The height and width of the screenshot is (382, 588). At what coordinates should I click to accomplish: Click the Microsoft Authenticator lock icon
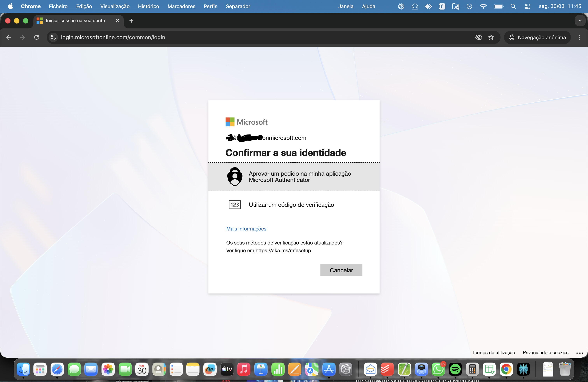234,177
